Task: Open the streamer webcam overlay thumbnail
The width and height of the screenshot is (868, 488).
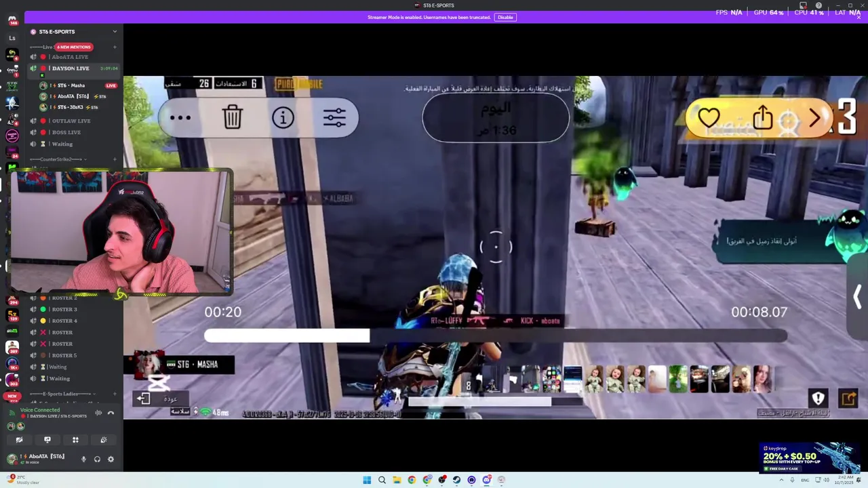Action: coord(122,232)
